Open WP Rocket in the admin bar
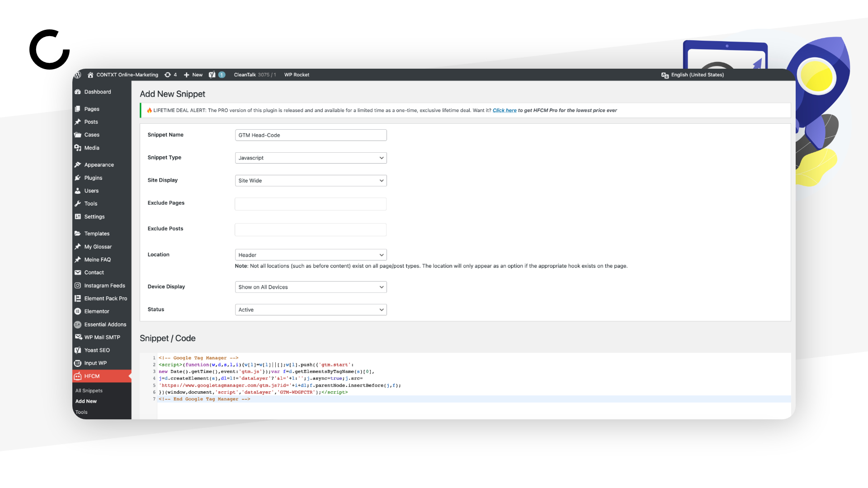The image size is (868, 488). click(x=297, y=75)
